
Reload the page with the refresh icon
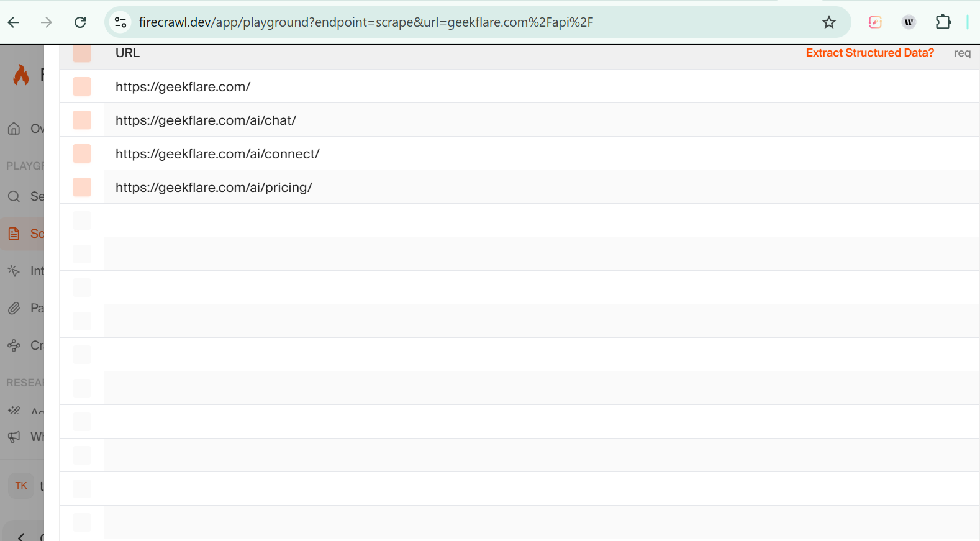coord(80,22)
